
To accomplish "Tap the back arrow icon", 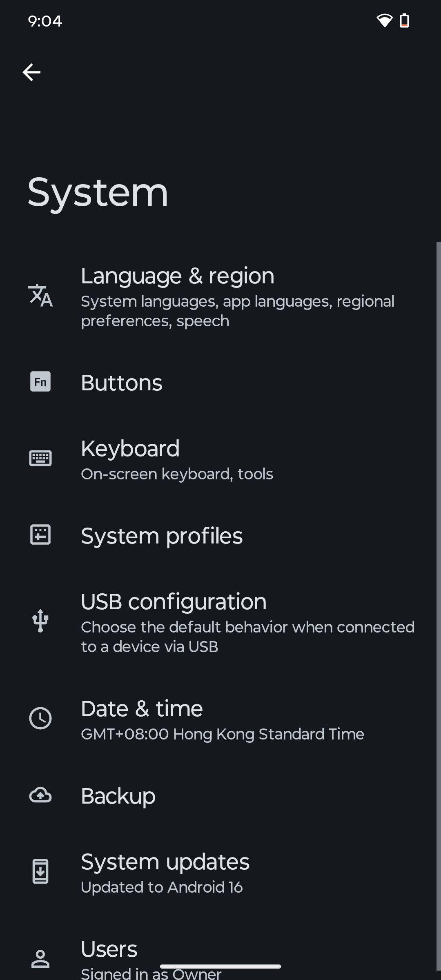I will (x=31, y=73).
